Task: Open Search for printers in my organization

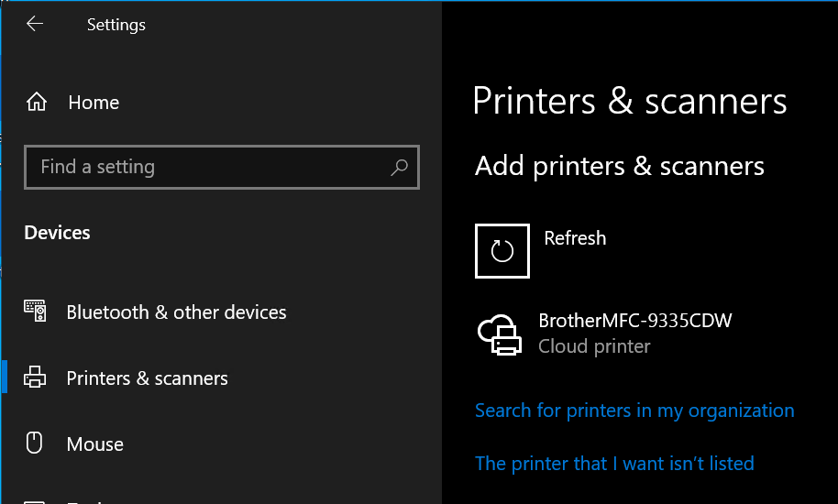Action: [x=634, y=411]
